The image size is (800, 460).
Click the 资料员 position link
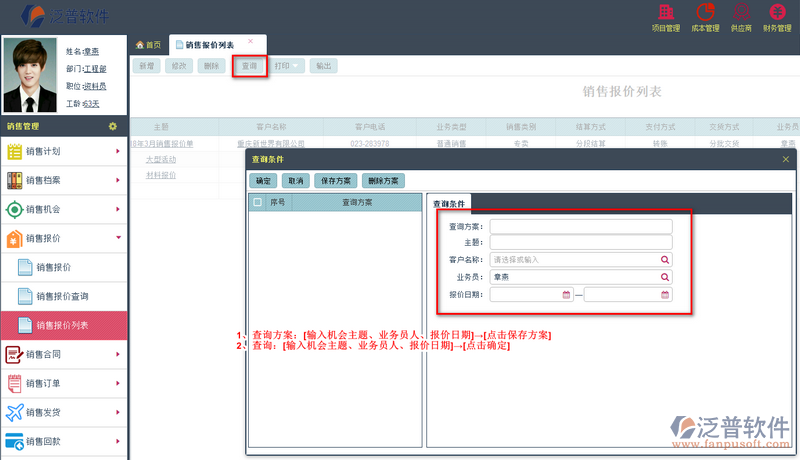(95, 86)
